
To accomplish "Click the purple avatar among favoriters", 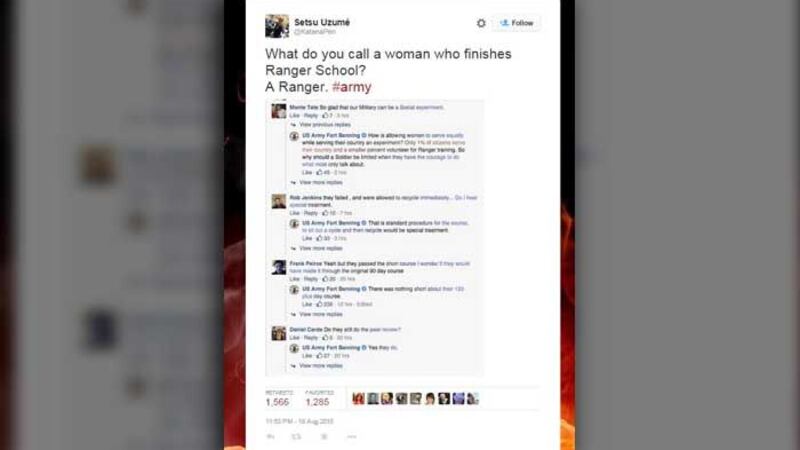I will point(459,398).
